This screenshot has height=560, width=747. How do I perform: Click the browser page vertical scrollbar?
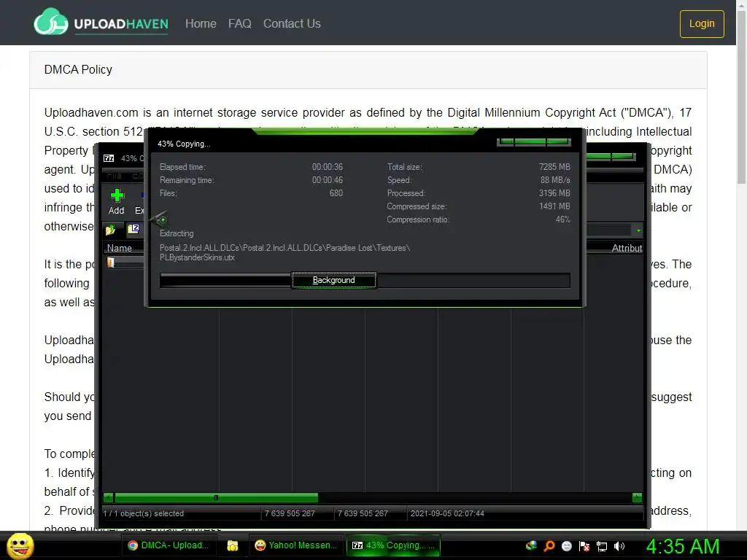click(x=741, y=98)
